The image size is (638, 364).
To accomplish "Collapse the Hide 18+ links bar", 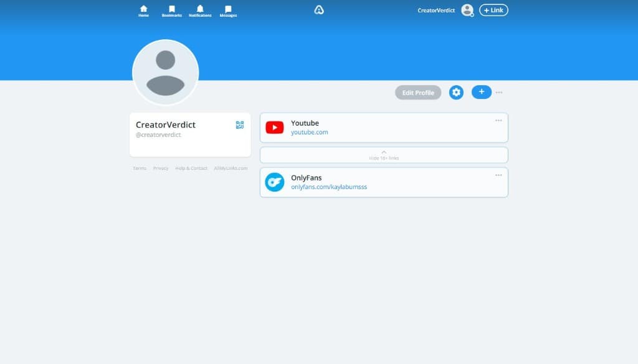I will point(384,155).
